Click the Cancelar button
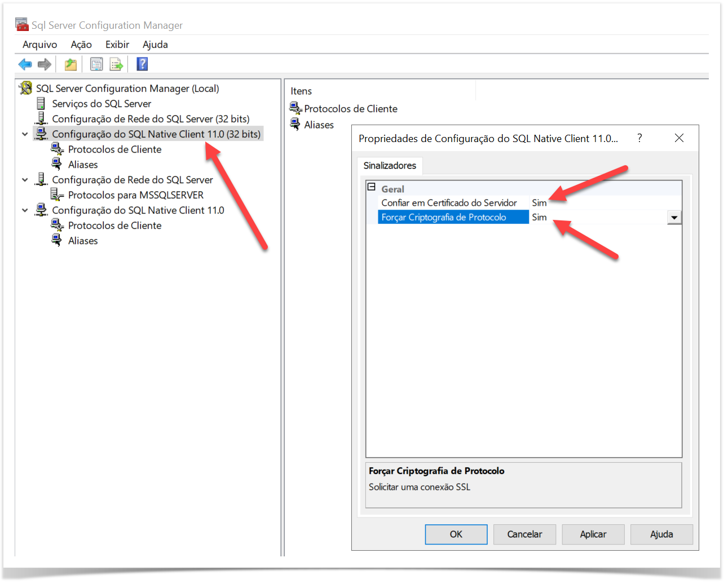 (x=524, y=534)
